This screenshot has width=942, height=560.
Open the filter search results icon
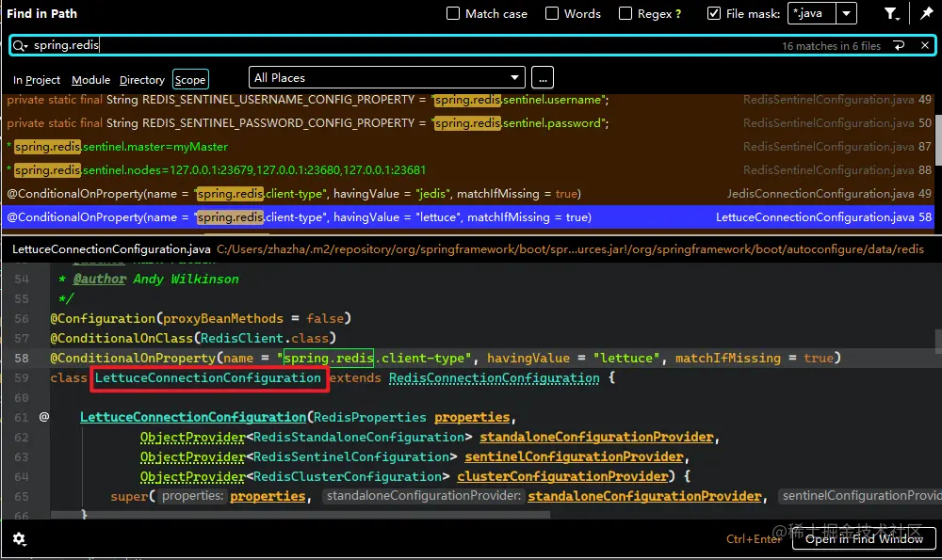891,13
